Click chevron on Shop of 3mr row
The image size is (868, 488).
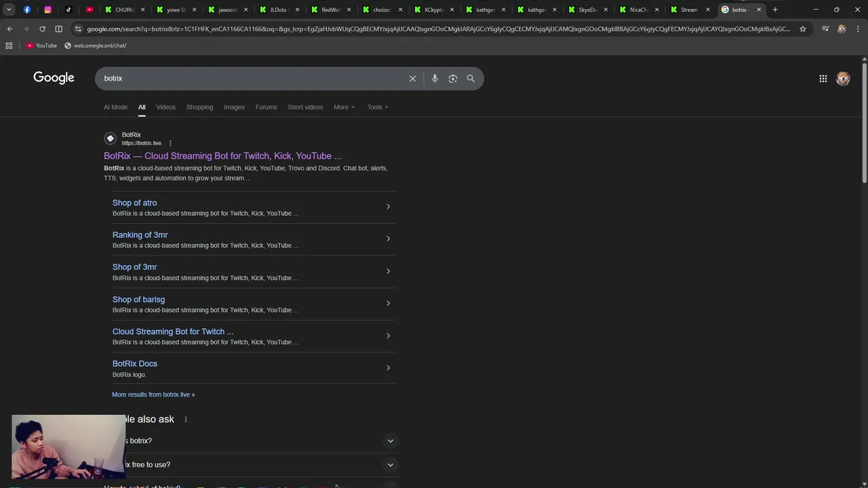click(x=388, y=271)
